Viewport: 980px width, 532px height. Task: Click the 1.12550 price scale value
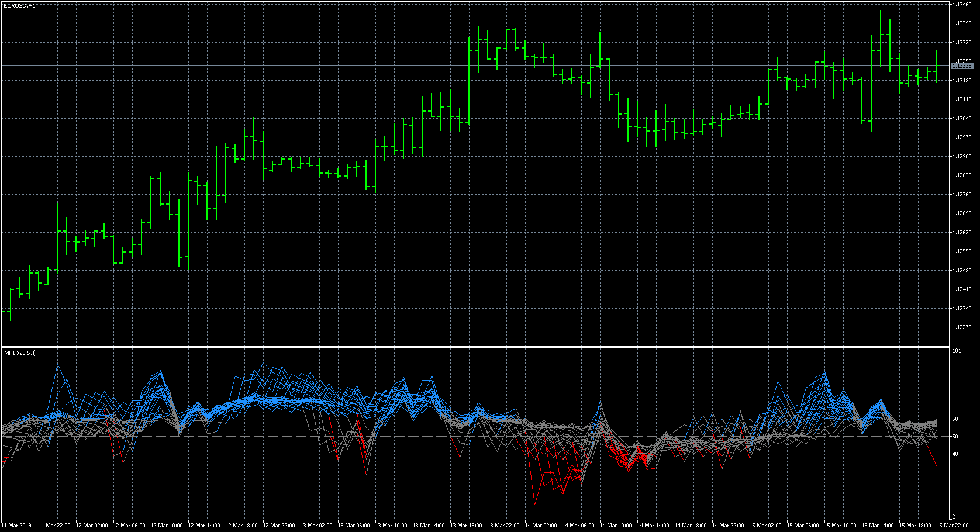point(962,251)
